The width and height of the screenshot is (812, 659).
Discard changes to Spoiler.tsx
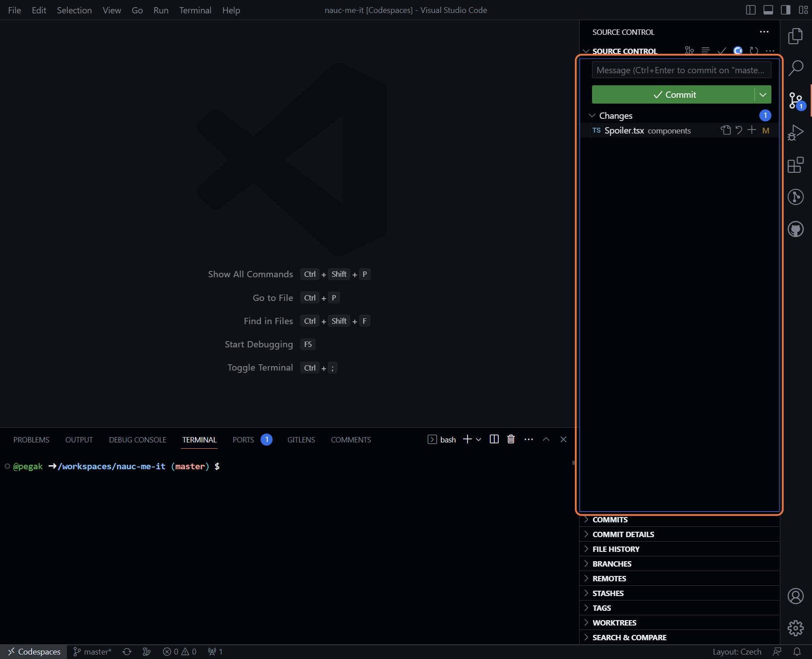point(739,130)
